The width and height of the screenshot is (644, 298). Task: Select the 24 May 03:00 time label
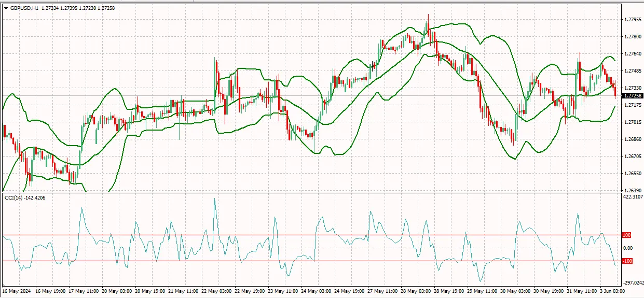[316, 291]
